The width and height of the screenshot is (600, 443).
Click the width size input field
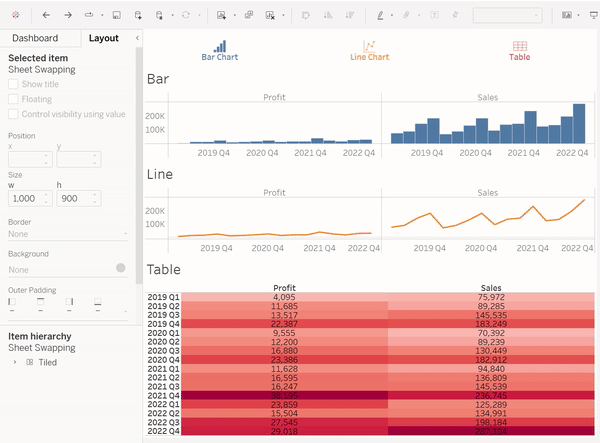24,198
